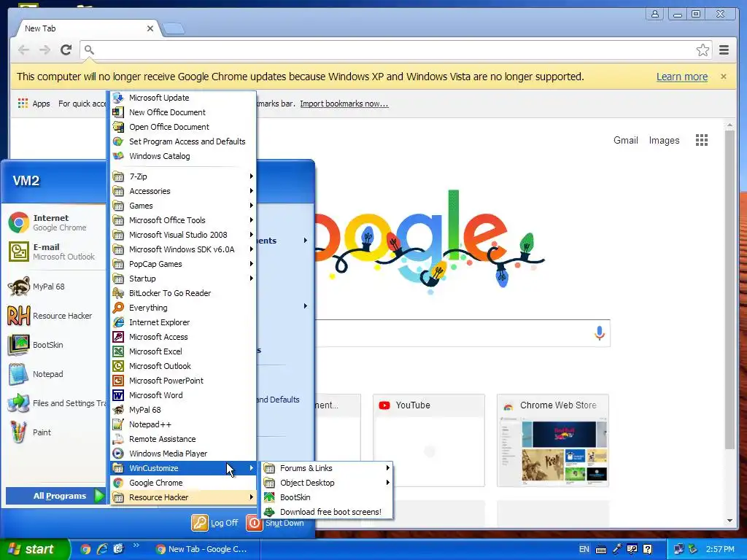Click EN language indicator in taskbar
The width and height of the screenshot is (747, 560).
click(x=584, y=549)
